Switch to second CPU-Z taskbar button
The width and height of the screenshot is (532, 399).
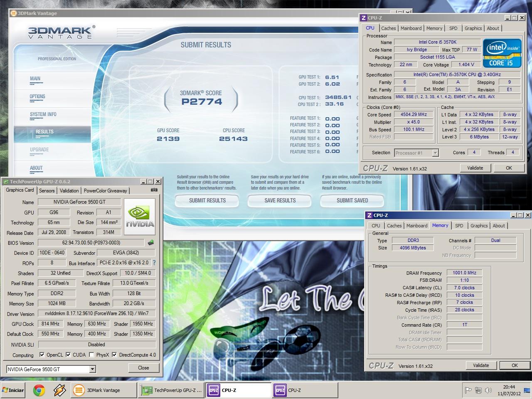pos(305,390)
